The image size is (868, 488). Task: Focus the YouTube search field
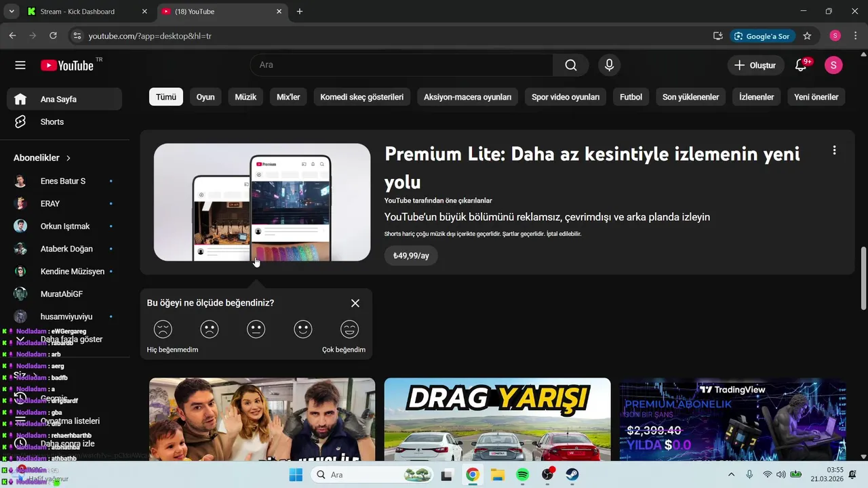(401, 65)
